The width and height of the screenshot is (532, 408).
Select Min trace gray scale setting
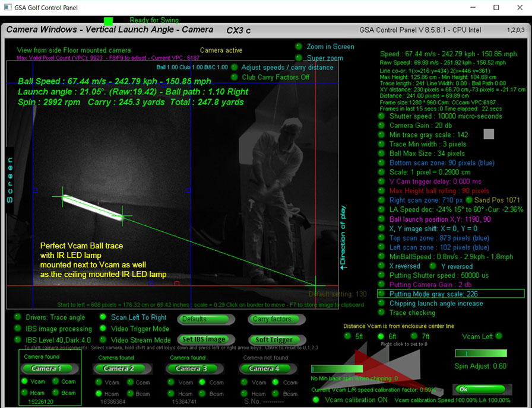[x=381, y=135]
